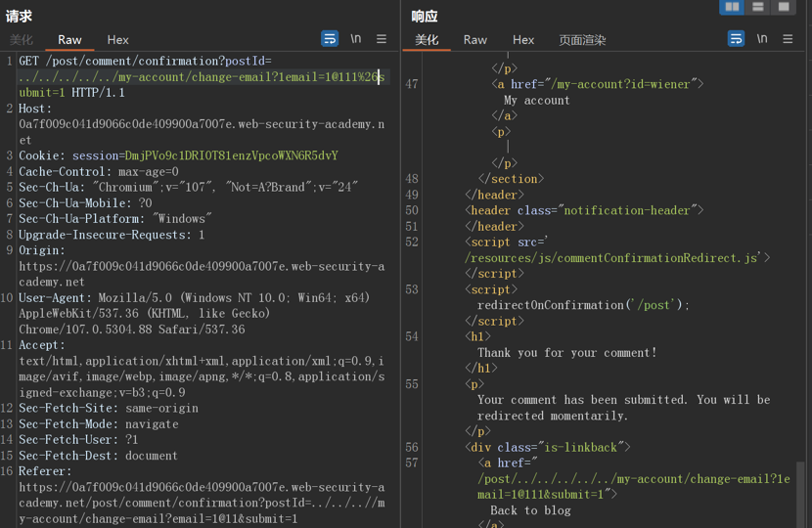Screen dimensions: 812x528
Task: Click the 请求 panel title
Action: click(x=19, y=17)
